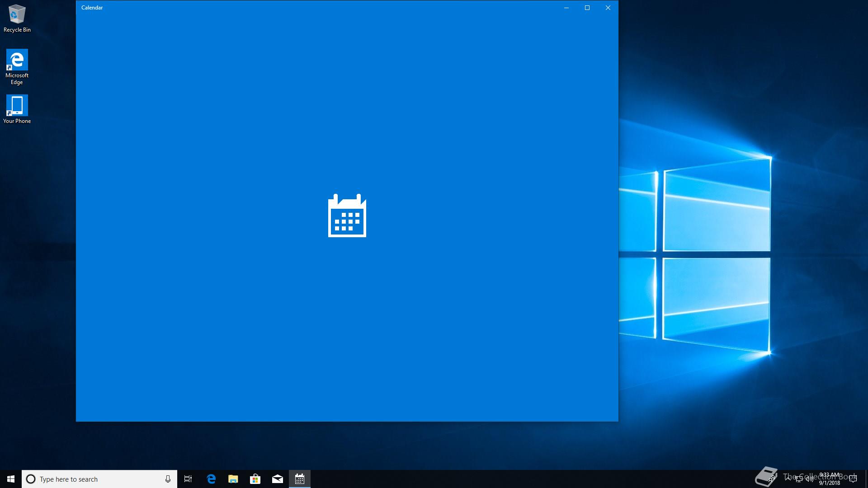The width and height of the screenshot is (868, 488).
Task: Open the network status tray icon
Action: pos(799,479)
